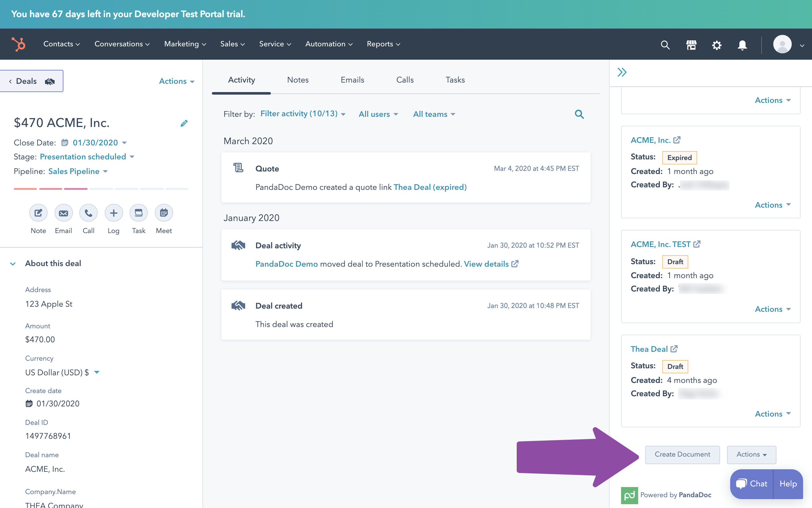The width and height of the screenshot is (812, 508).
Task: Click the Email envelope action icon
Action: coord(63,213)
